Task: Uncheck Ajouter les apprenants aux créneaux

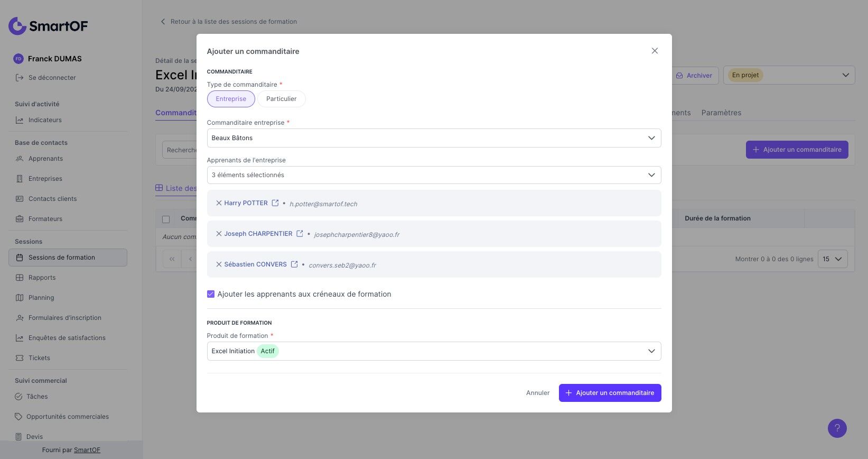Action: (x=211, y=294)
